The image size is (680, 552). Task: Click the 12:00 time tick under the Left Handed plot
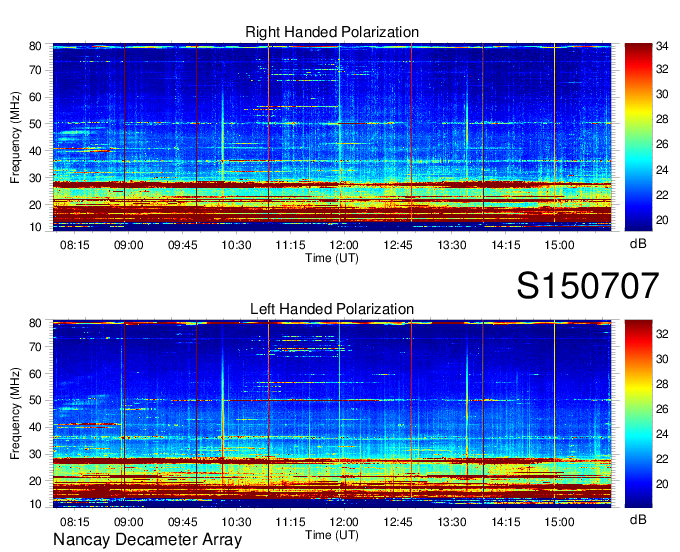(344, 522)
